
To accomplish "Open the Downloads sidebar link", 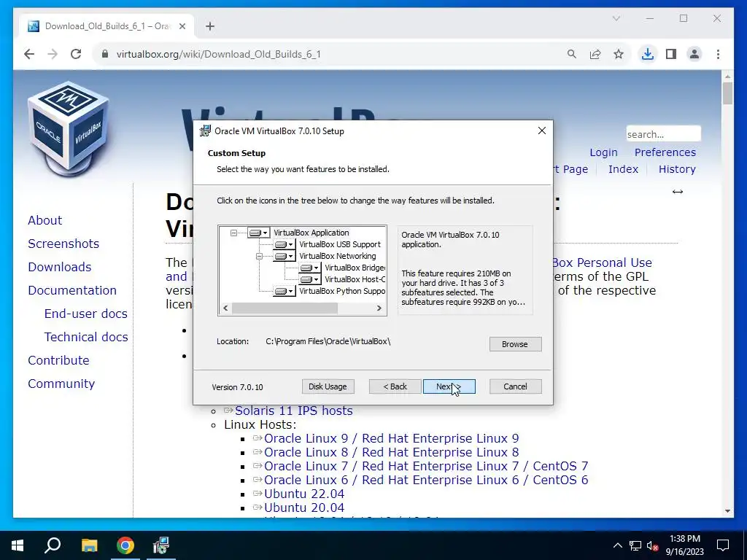I will pyautogui.click(x=60, y=267).
